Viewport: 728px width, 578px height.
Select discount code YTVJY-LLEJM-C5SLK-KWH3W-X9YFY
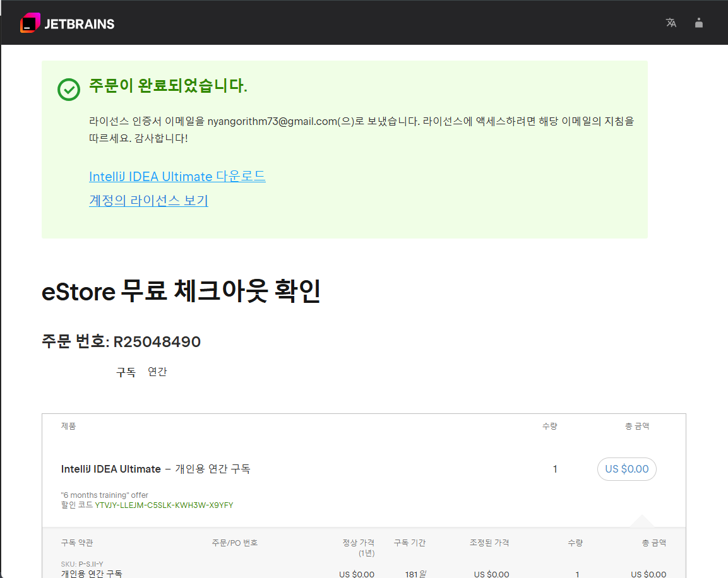(x=164, y=505)
